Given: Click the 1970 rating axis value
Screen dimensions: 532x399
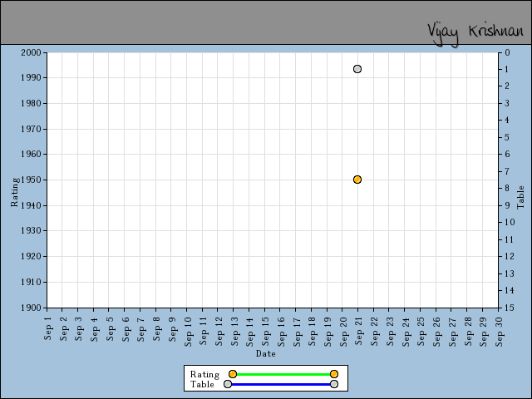Looking at the screenshot, I should (x=31, y=129).
